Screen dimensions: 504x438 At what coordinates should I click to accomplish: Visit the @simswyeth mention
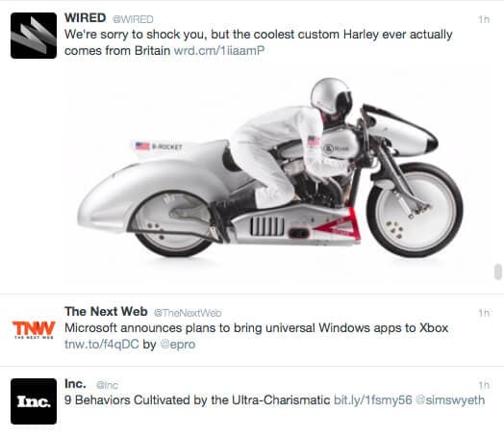coord(450,400)
